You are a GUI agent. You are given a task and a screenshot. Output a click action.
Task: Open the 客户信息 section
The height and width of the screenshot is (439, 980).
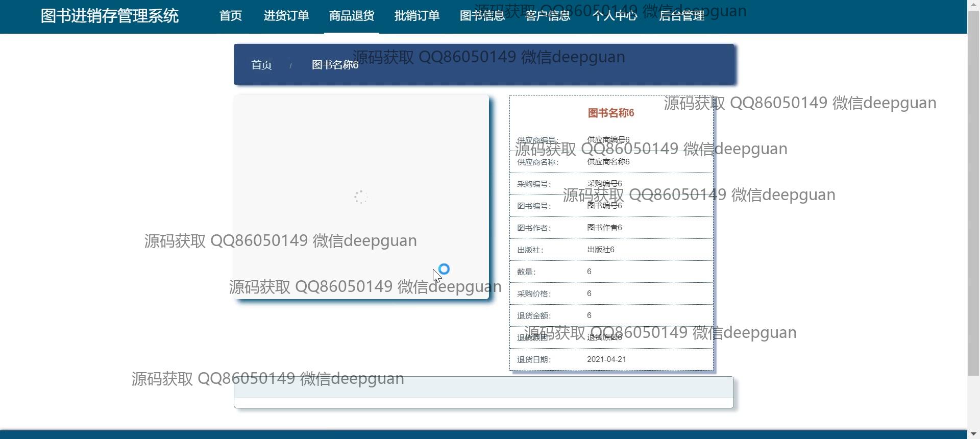(x=548, y=16)
